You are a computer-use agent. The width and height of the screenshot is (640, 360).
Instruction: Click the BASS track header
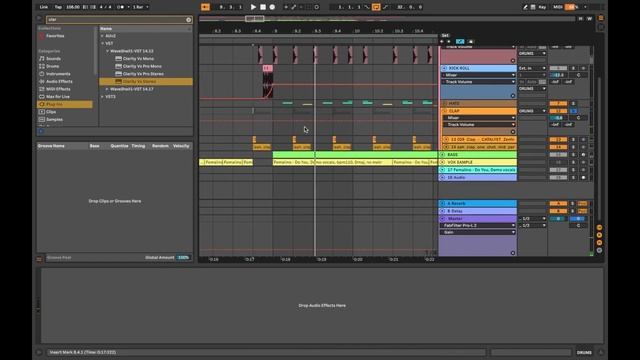click(478, 155)
